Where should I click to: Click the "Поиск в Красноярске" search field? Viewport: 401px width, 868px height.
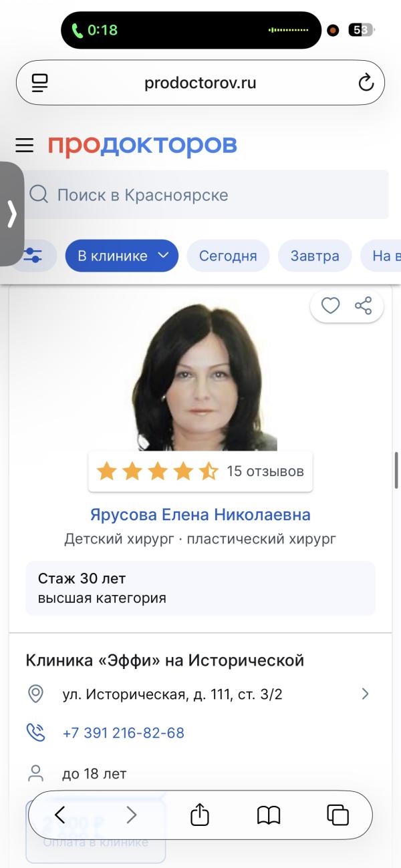(x=207, y=195)
